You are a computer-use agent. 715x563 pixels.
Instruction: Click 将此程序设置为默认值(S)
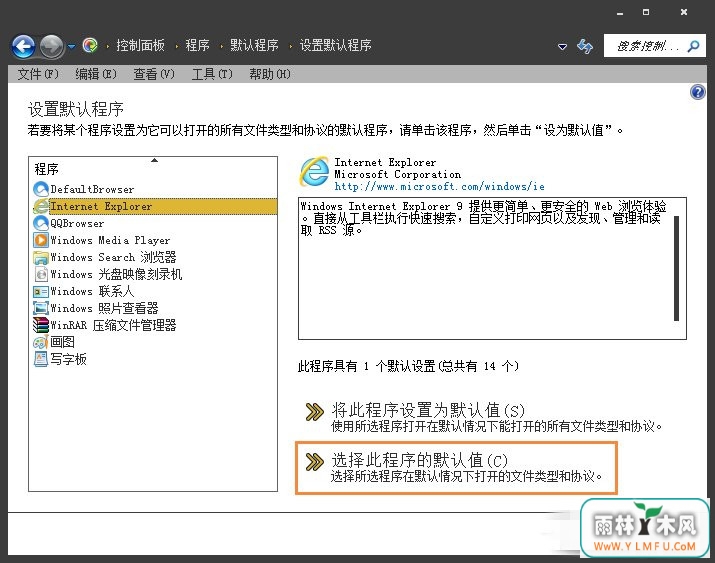pos(428,410)
